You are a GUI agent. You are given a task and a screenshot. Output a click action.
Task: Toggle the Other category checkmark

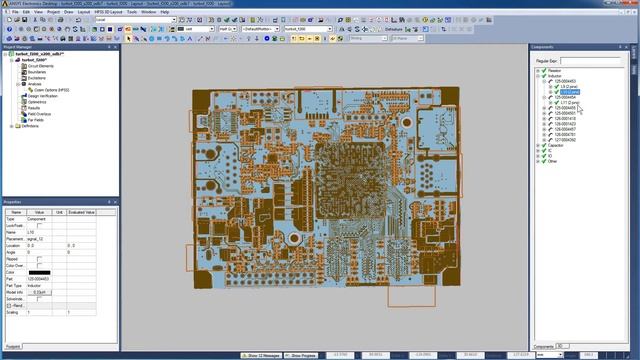pos(544,161)
